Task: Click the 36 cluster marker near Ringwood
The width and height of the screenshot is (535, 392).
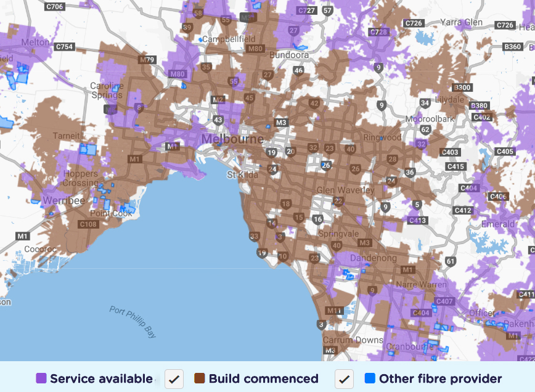Action: click(x=409, y=173)
